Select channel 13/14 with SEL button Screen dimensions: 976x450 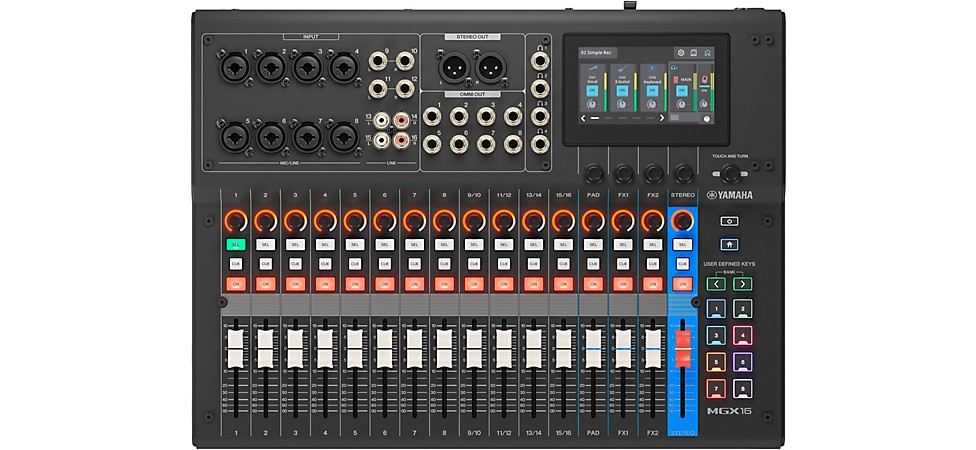pyautogui.click(x=533, y=245)
